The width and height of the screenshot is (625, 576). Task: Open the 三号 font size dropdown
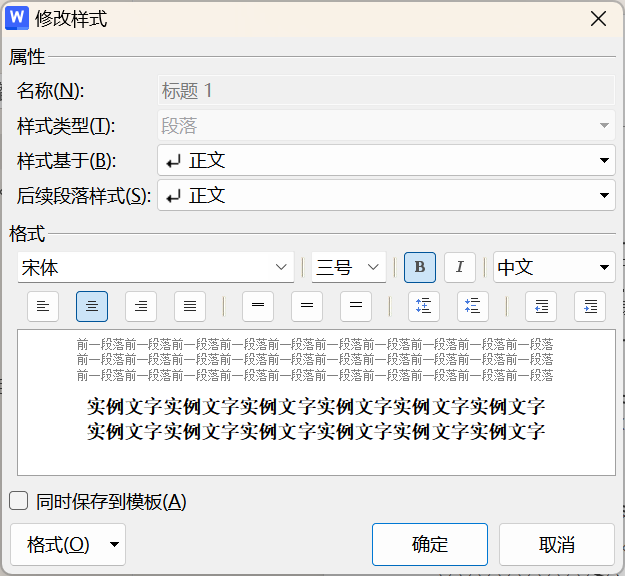349,267
